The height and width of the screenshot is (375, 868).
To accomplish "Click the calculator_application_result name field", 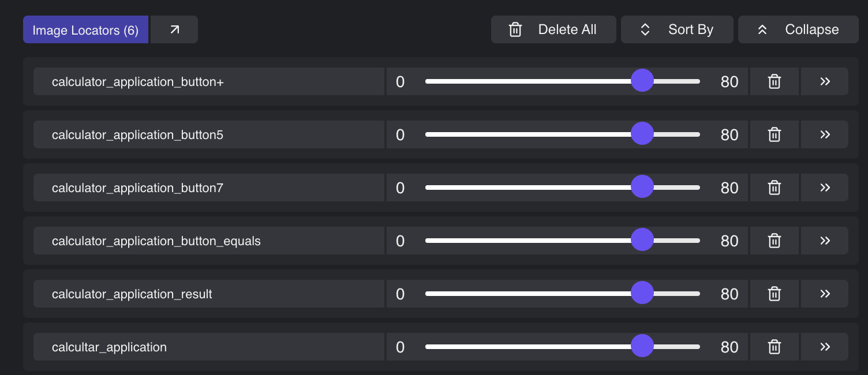I will 209,294.
